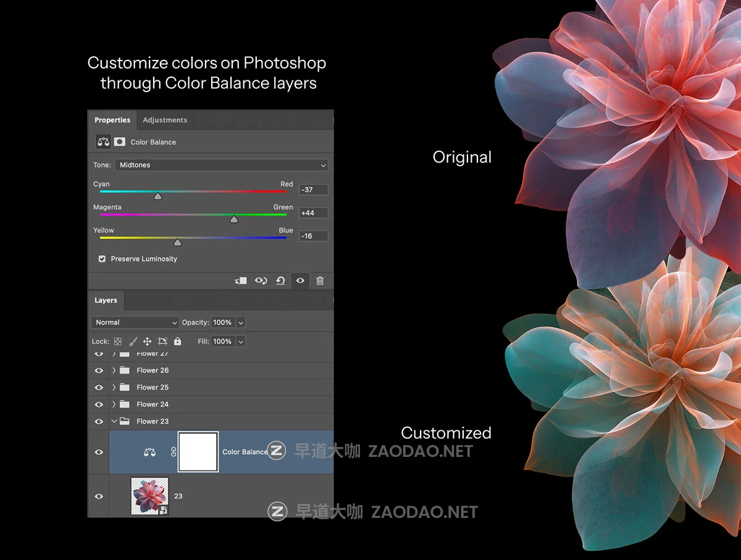Open the Tone Midtones dropdown
The image size is (741, 560).
tap(221, 165)
